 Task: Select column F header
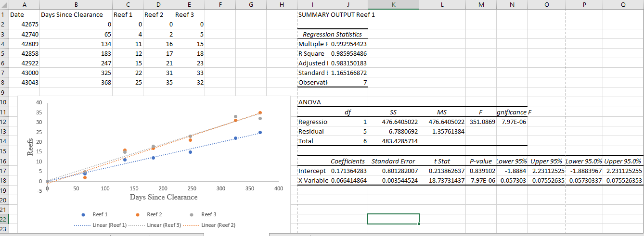click(x=219, y=4)
